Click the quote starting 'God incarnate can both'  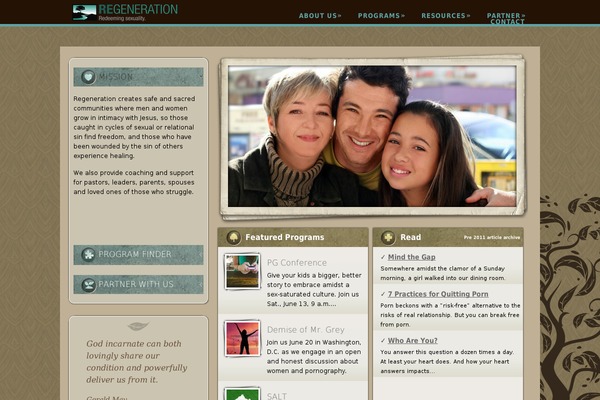[137, 361]
